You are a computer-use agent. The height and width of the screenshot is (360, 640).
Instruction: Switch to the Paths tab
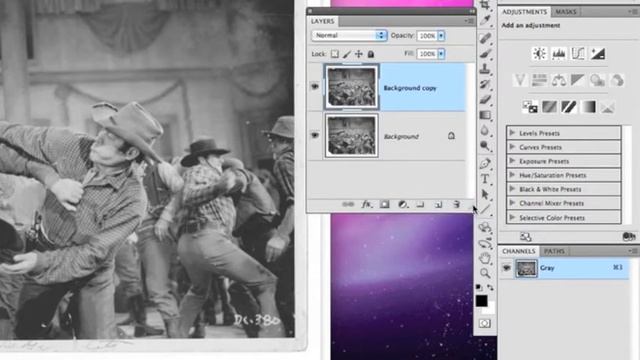tap(554, 251)
